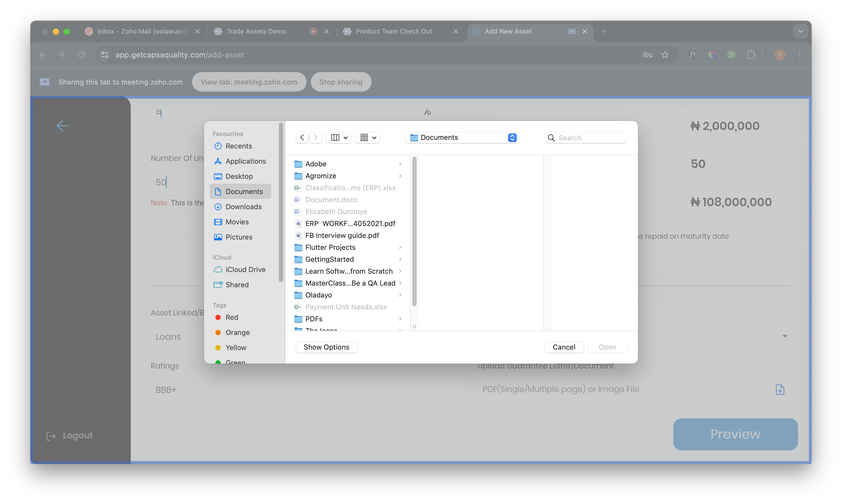Viewport: 842px width, 504px height.
Task: Select the FB Interview guide.pdf file
Action: point(342,235)
